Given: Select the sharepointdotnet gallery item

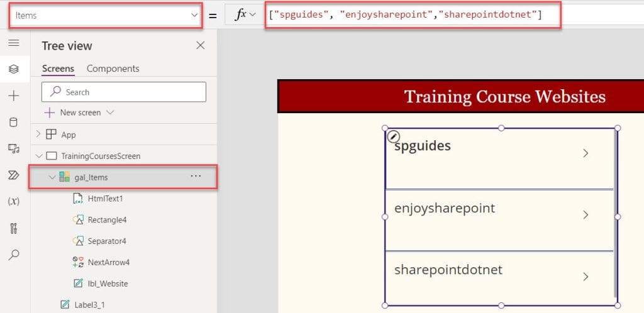Looking at the screenshot, I should click(499, 278).
